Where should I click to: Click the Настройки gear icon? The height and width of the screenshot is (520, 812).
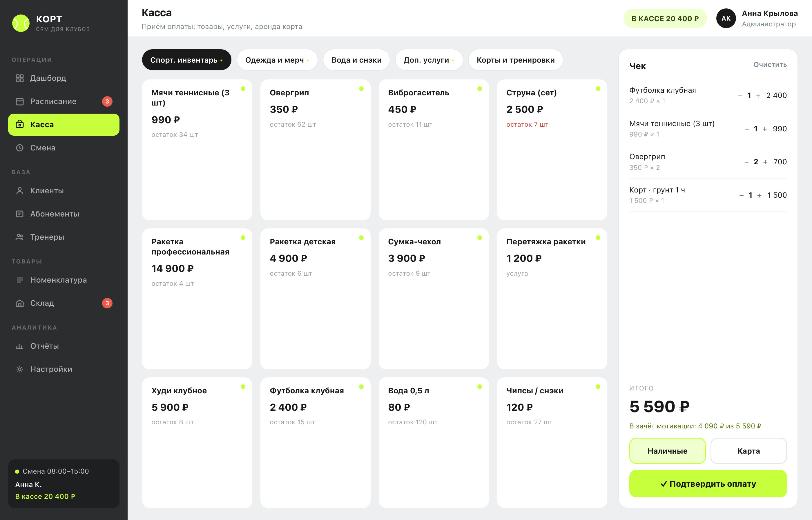[20, 369]
